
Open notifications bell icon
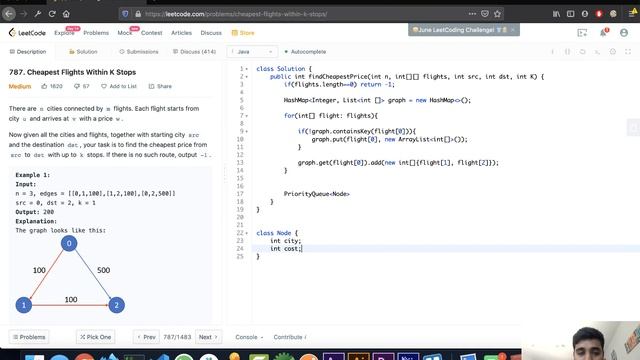click(603, 33)
